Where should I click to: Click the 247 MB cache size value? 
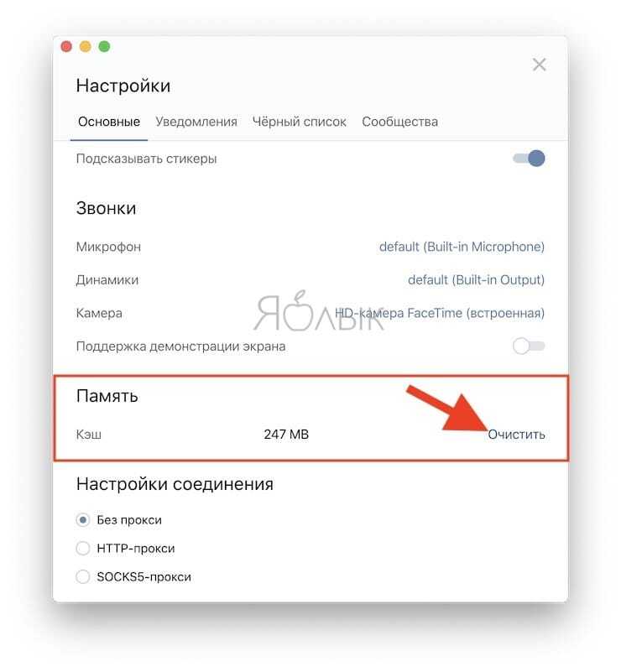point(286,435)
